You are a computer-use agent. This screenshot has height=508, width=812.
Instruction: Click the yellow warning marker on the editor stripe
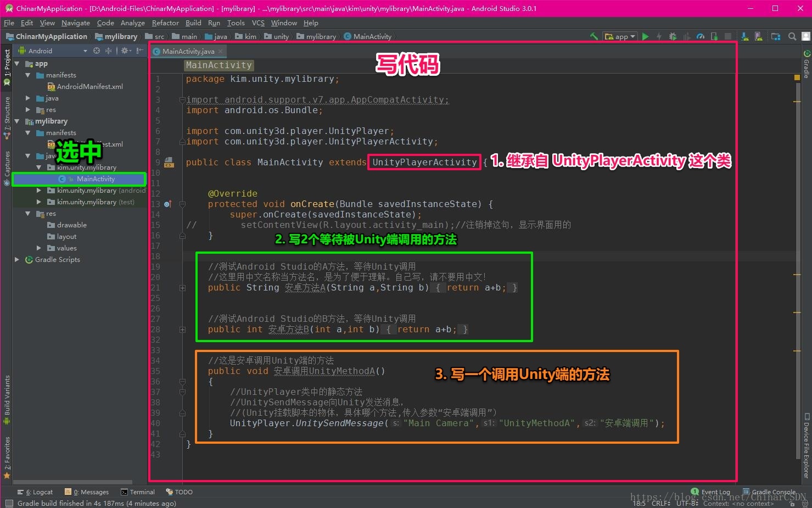(x=797, y=78)
